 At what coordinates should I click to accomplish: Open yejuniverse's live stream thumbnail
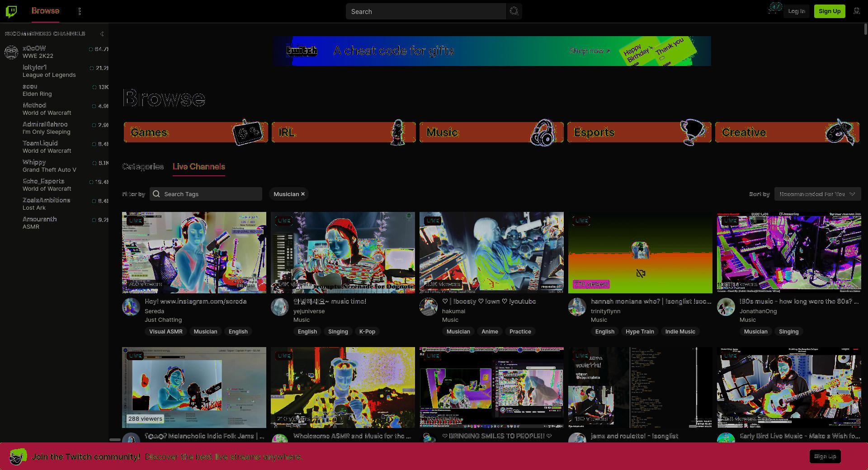(343, 253)
